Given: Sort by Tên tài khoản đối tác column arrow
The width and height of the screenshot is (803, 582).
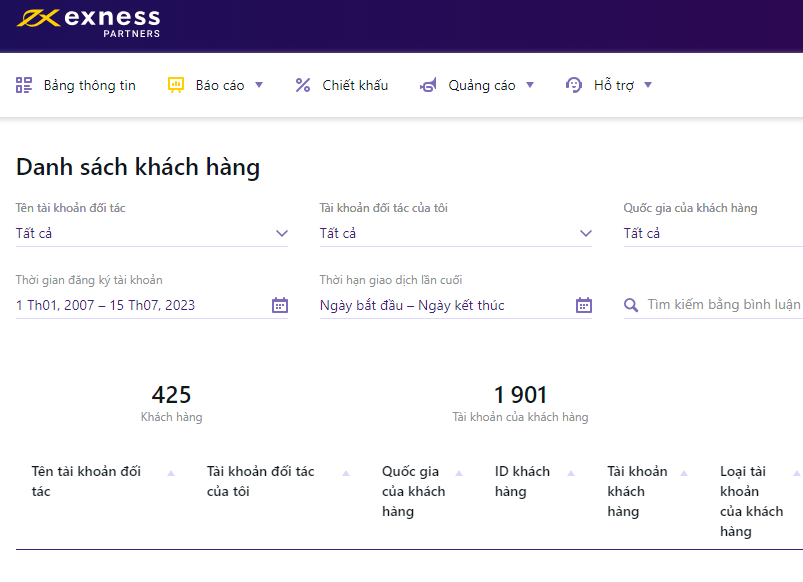Looking at the screenshot, I should [171, 473].
